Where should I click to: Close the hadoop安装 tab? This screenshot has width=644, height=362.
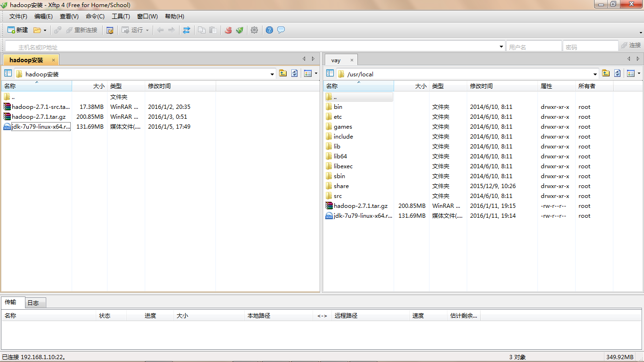coord(54,60)
